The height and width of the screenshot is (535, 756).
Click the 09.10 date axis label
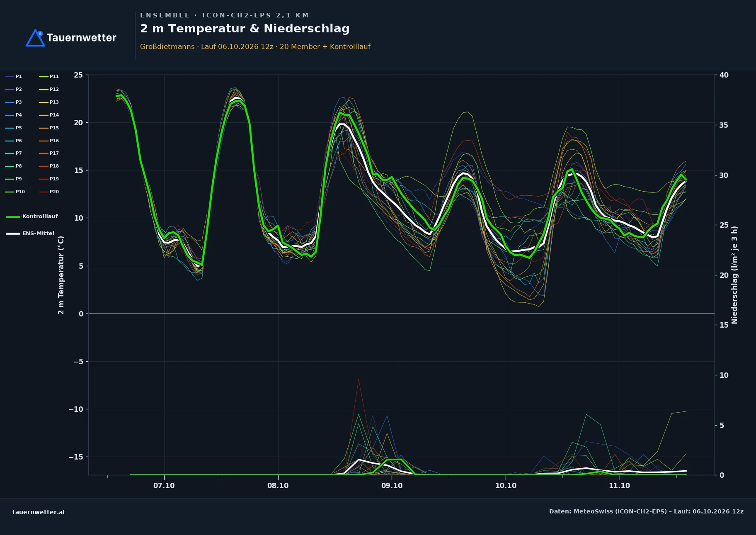pos(392,486)
